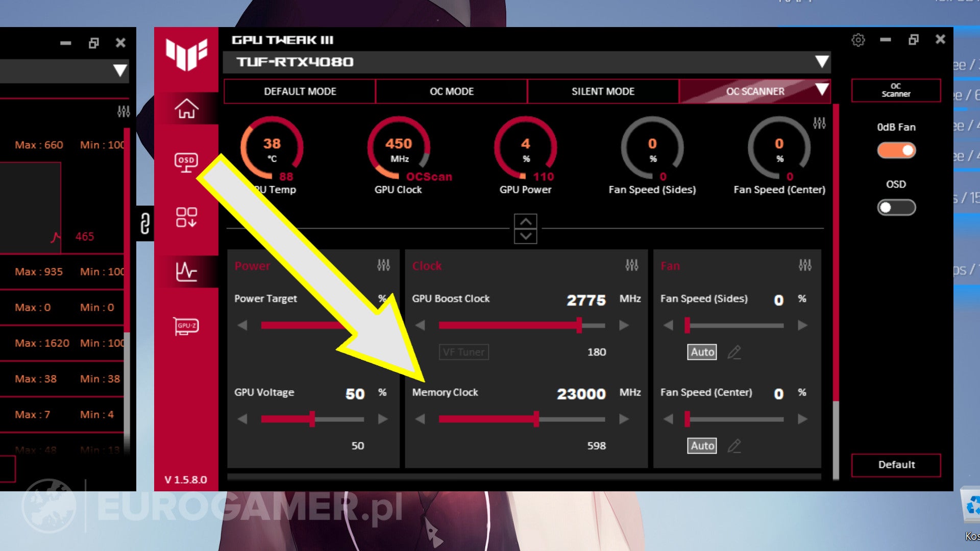Increase GPU Boost Clock with right arrow

[x=624, y=325]
